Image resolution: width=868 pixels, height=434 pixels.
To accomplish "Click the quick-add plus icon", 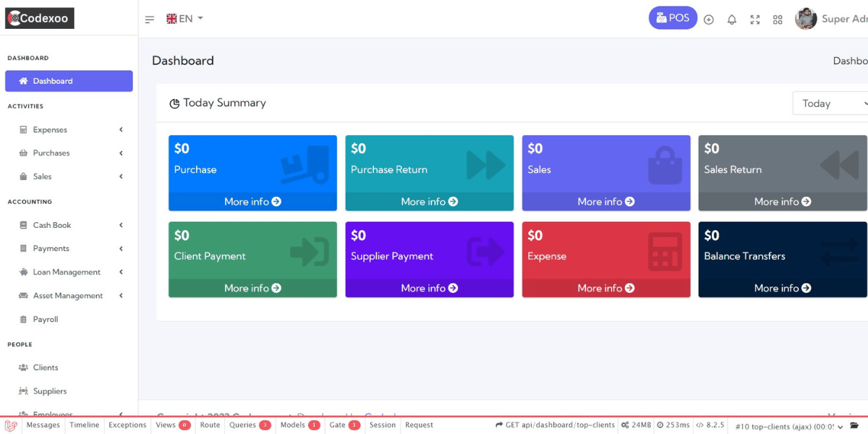I will click(708, 20).
